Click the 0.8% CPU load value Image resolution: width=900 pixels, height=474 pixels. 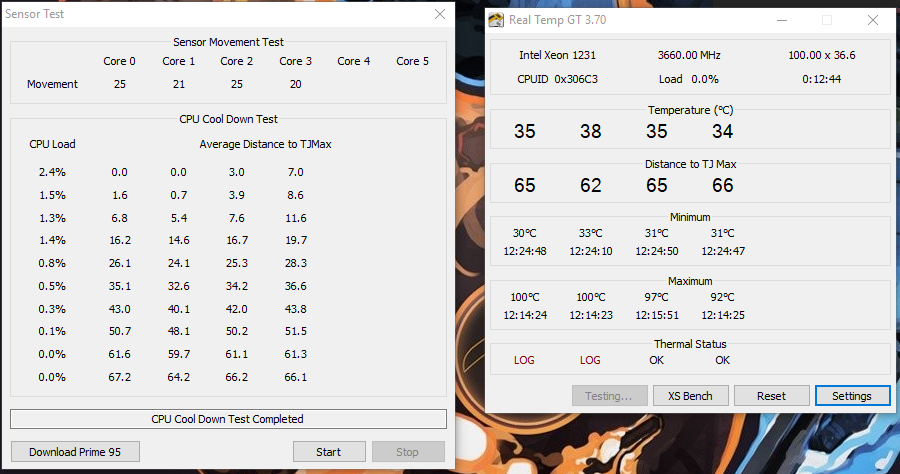coord(52,263)
